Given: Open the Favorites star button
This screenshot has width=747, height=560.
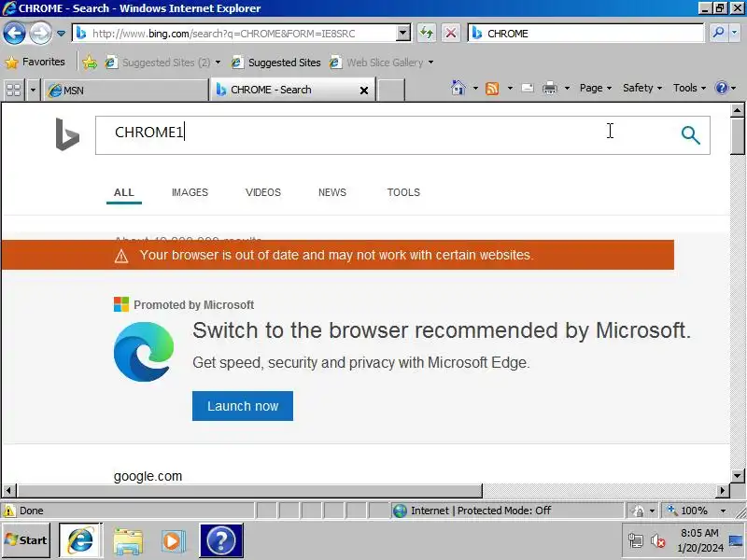Looking at the screenshot, I should [x=35, y=62].
